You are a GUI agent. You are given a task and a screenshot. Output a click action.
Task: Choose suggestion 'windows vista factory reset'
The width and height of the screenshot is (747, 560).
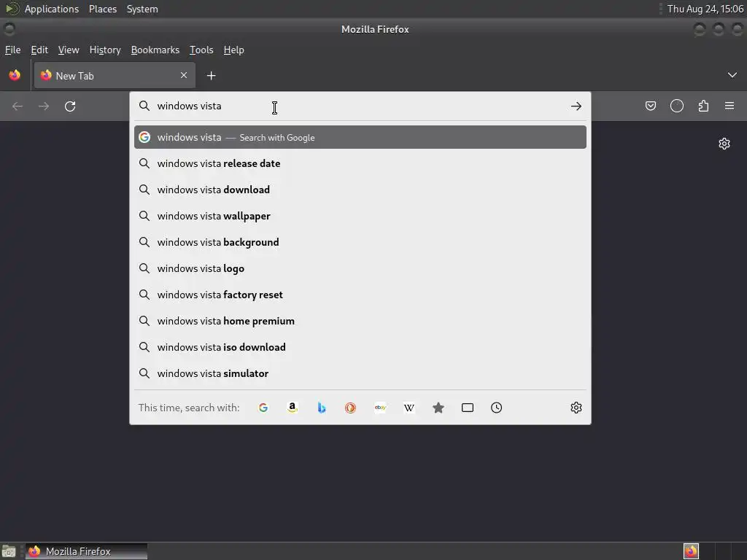[360, 295]
